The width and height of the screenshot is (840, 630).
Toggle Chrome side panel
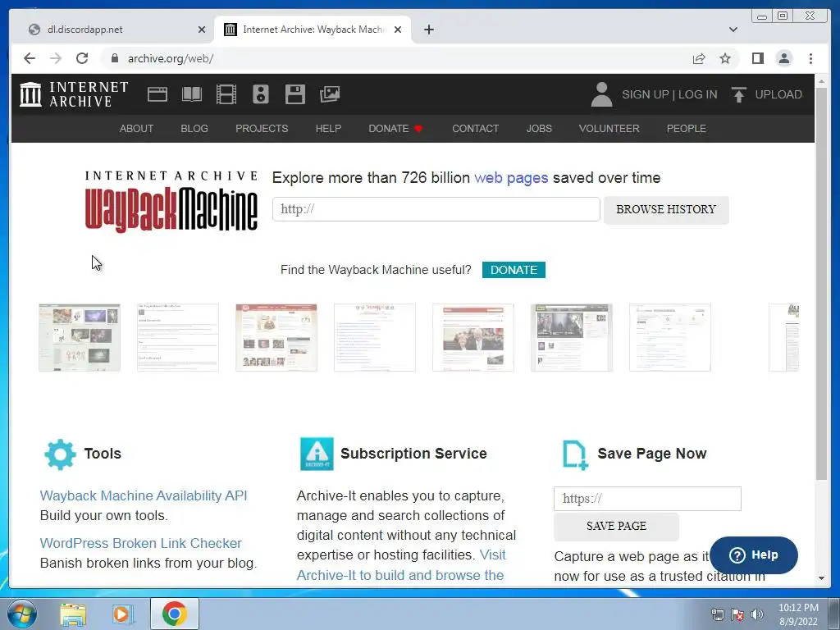pos(757,58)
